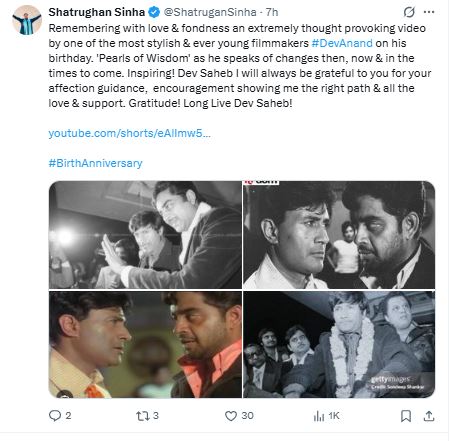
Task: Open the share upload icon
Action: (429, 416)
